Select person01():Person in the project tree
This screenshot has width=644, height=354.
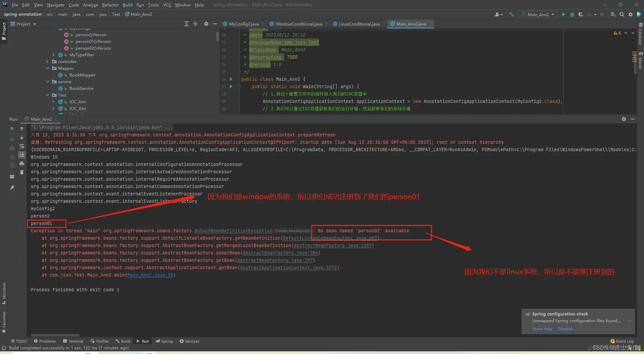tap(93, 42)
